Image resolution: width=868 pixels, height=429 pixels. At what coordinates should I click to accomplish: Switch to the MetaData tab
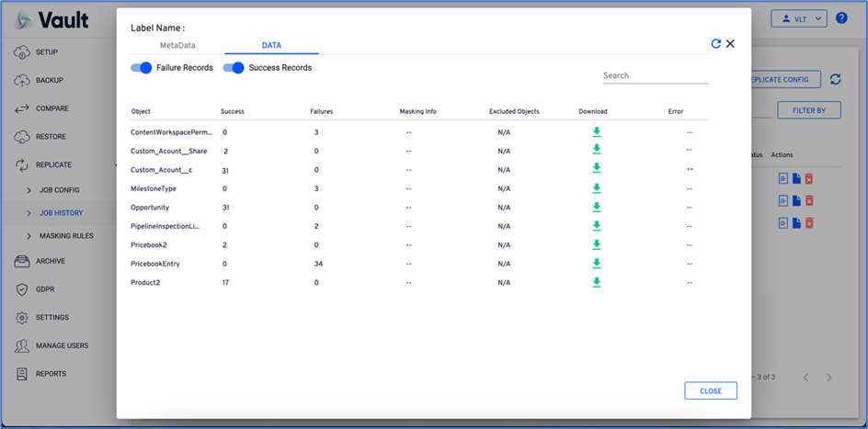click(x=177, y=45)
